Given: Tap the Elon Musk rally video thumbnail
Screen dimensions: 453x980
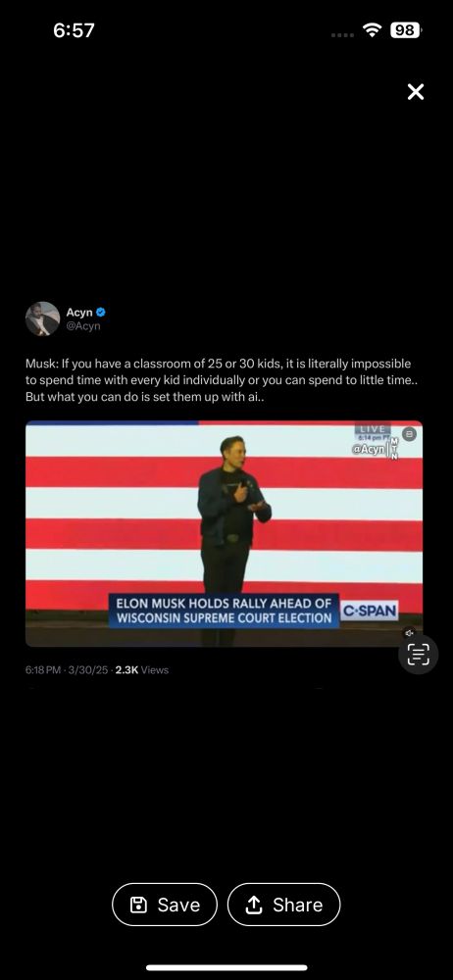Looking at the screenshot, I should 224,534.
